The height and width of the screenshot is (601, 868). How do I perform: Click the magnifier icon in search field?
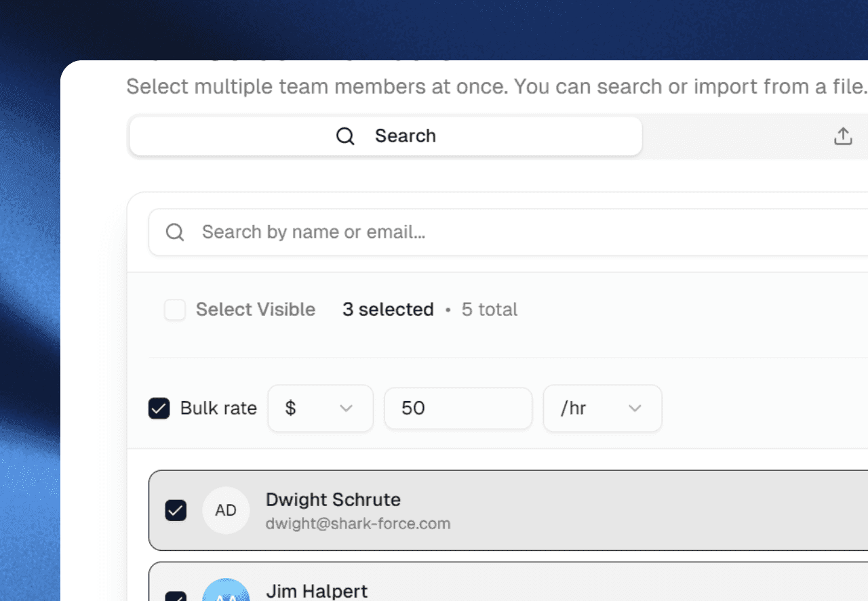[175, 232]
